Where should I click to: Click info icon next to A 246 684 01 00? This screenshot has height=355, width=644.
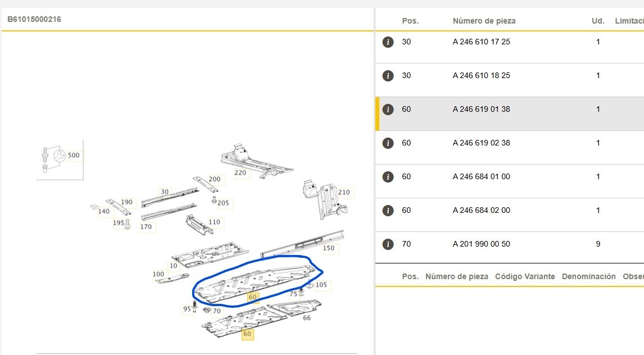pos(388,177)
